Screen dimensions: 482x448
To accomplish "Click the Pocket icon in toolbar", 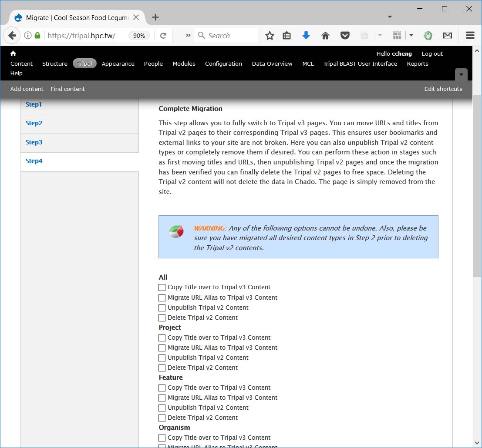I will [x=345, y=36].
